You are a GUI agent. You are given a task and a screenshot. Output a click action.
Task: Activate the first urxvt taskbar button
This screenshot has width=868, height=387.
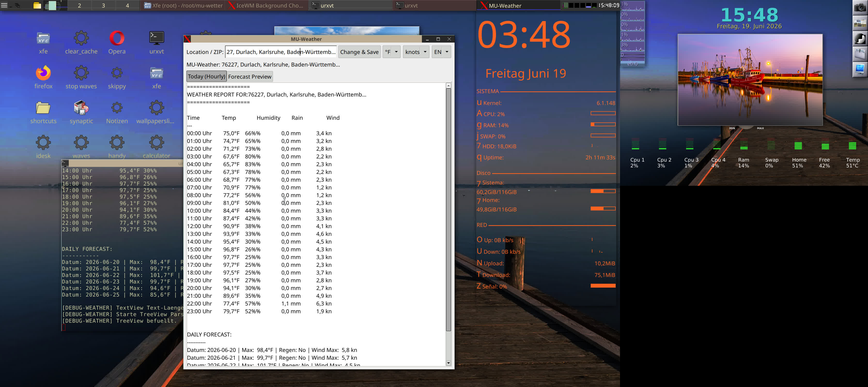[x=351, y=5]
